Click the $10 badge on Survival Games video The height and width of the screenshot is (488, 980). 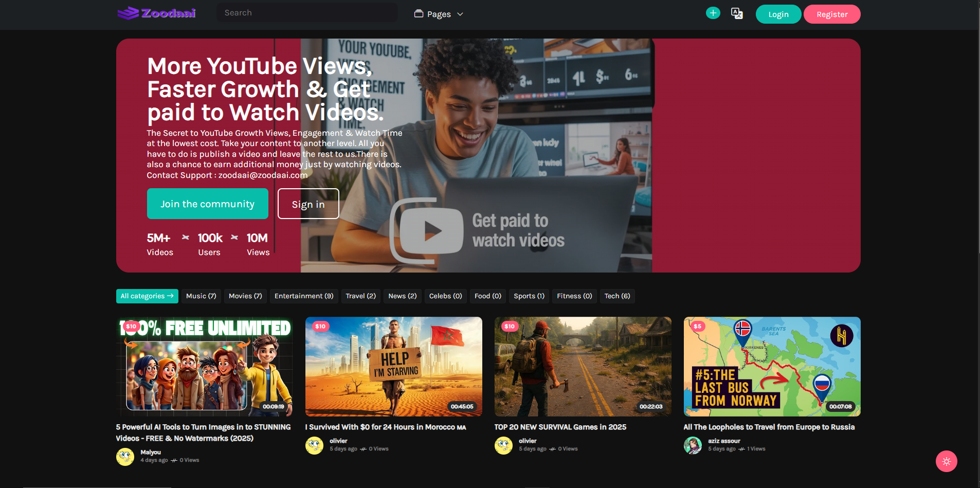point(510,326)
